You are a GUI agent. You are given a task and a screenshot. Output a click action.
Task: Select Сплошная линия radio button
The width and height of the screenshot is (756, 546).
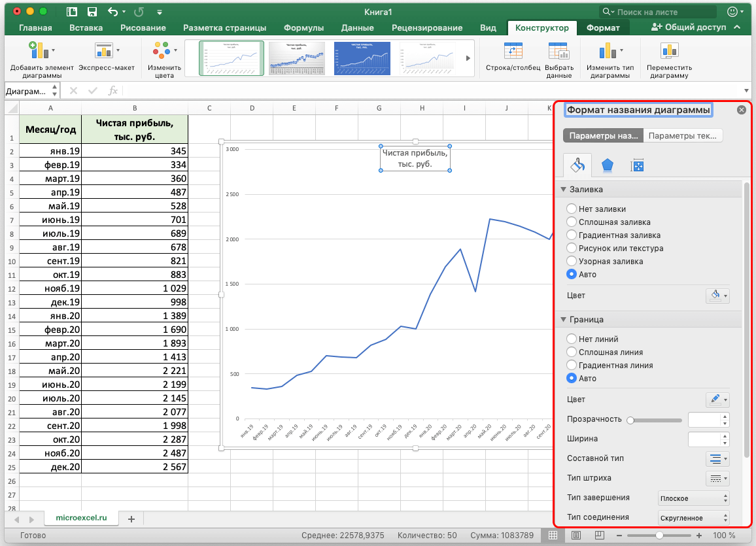coord(572,352)
